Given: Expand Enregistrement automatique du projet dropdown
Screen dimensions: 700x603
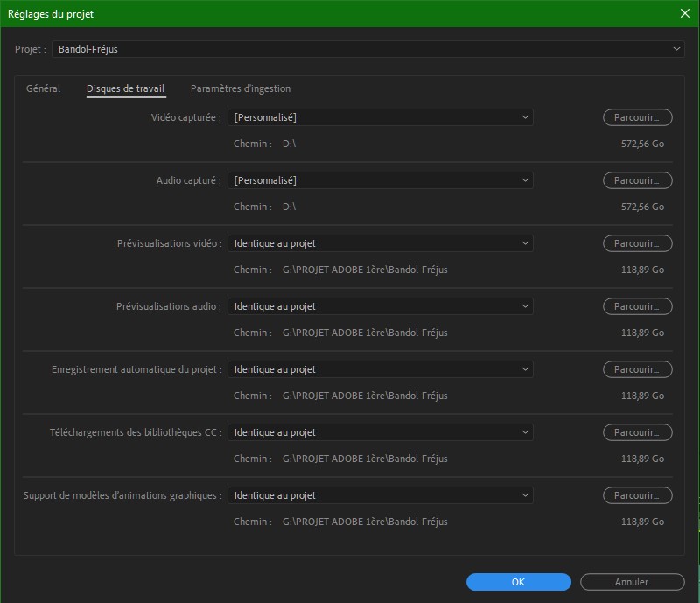Looking at the screenshot, I should [x=381, y=369].
